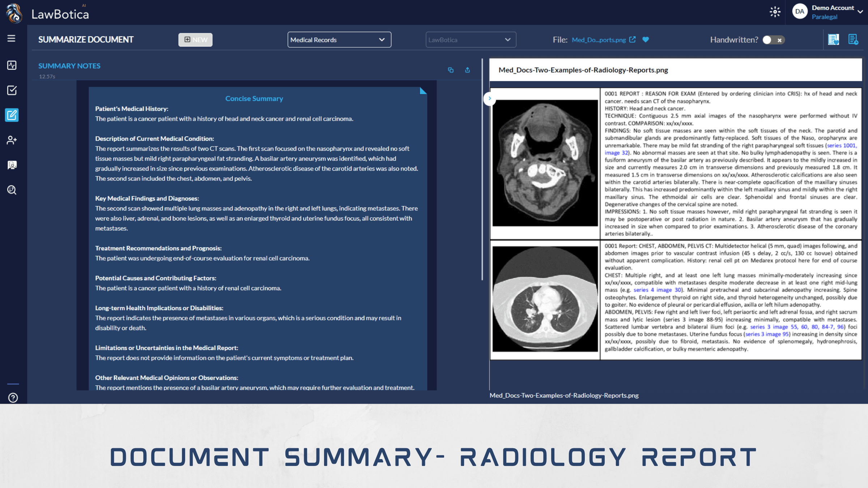
Task: Click the 'Treatment Recommendations and Prognosis:' heading
Action: (x=158, y=248)
